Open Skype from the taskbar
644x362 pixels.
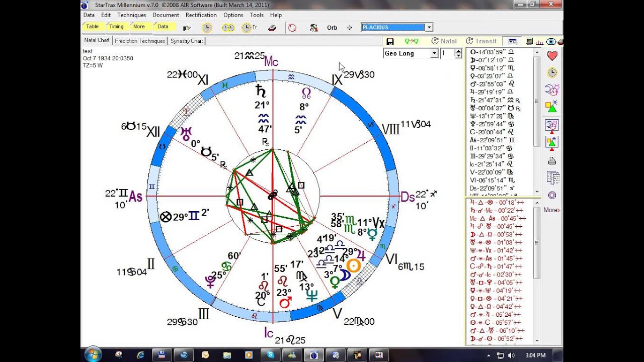pyautogui.click(x=271, y=355)
